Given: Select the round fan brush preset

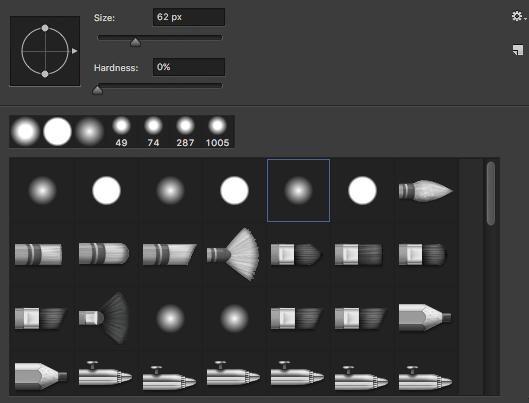Looking at the screenshot, I should click(x=233, y=255).
